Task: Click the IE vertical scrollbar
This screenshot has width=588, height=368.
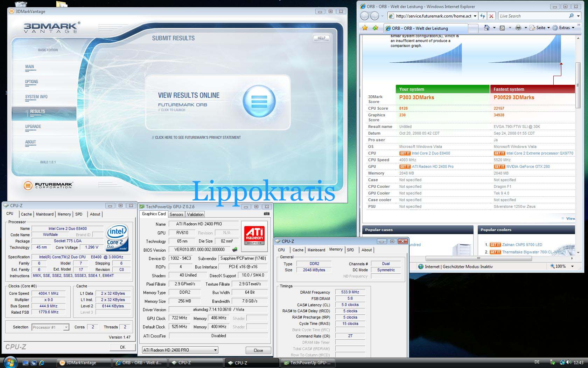Action: pos(578,85)
